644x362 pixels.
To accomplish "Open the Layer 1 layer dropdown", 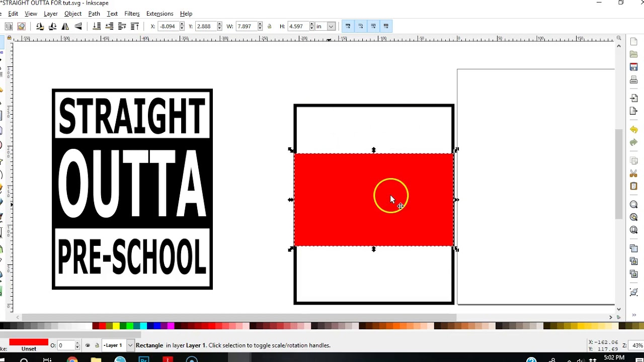I will click(118, 345).
